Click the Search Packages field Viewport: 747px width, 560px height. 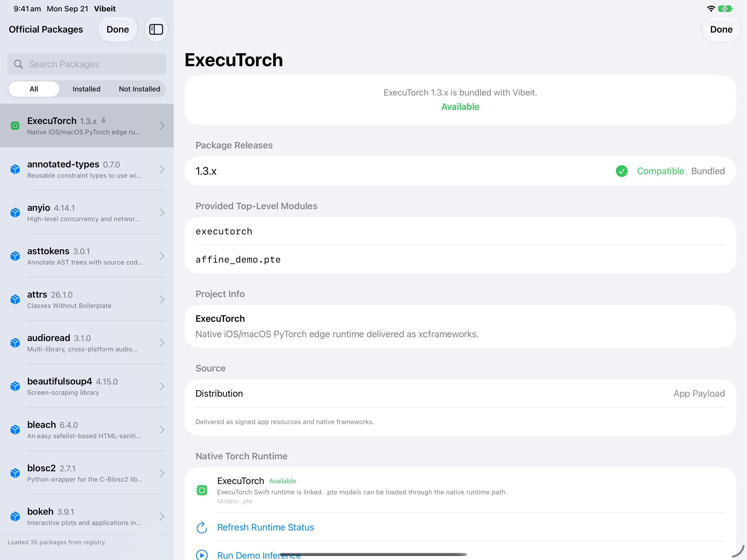coord(87,64)
